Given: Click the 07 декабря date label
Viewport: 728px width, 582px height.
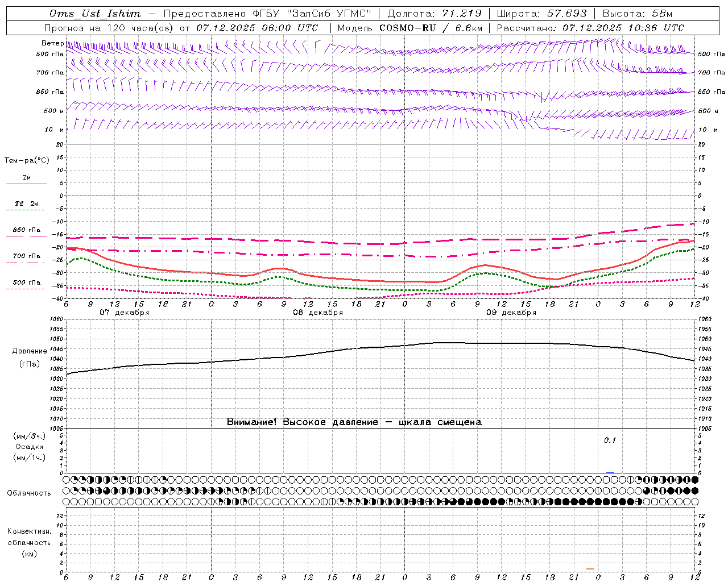Looking at the screenshot, I should click(x=125, y=313).
